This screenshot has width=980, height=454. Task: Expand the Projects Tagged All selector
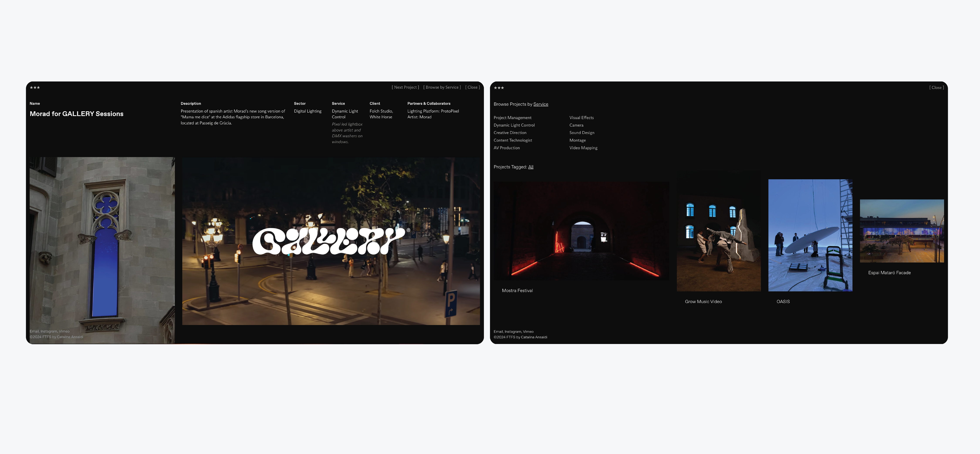click(530, 167)
